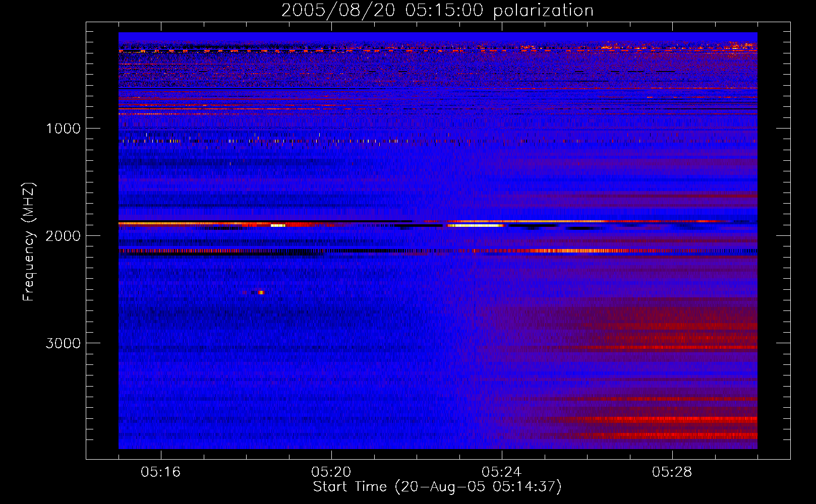Click the "3000" frequency tick label
816x504 pixels.
click(x=63, y=343)
